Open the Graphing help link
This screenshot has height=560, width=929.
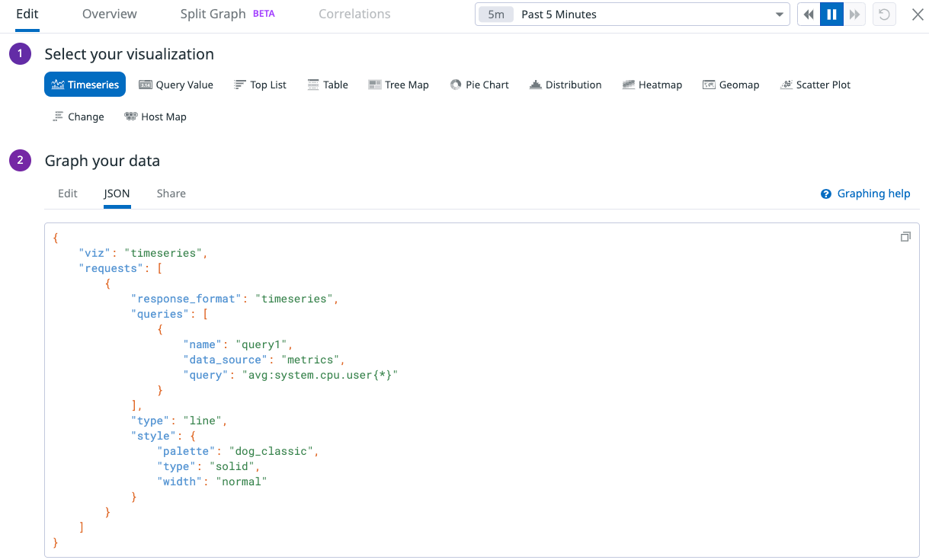865,194
